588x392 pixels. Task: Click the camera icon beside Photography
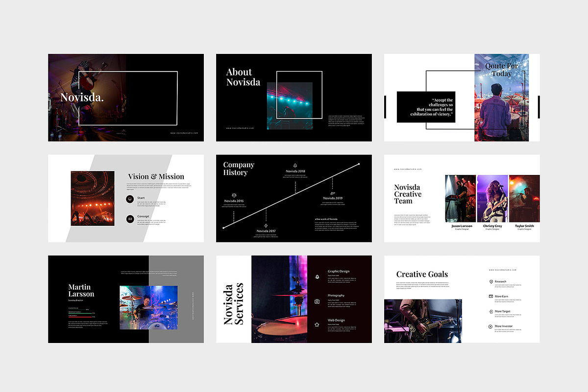[317, 301]
